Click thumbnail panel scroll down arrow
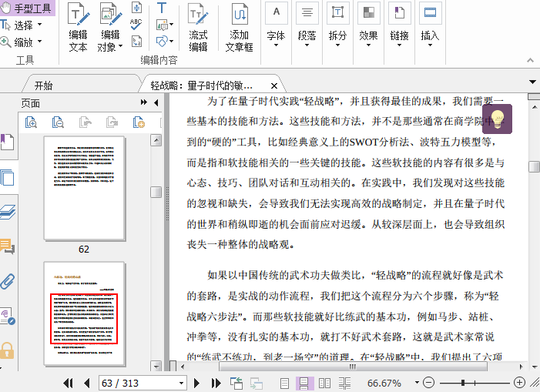Image resolution: width=540 pixels, height=392 pixels. (x=156, y=366)
